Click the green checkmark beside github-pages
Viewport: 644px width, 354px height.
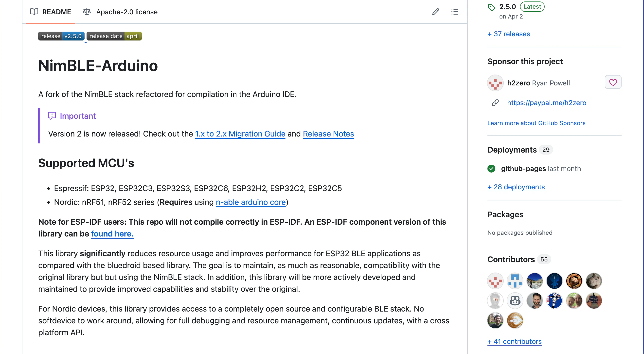coord(491,169)
